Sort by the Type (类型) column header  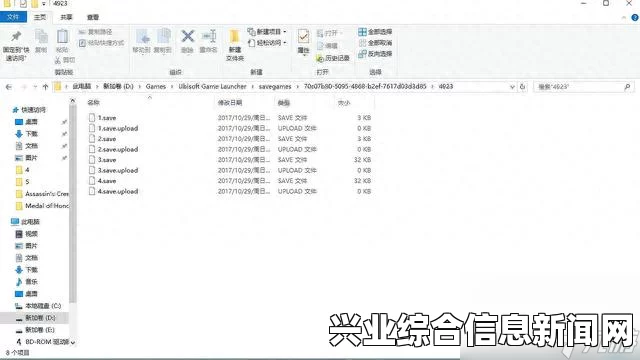click(x=283, y=103)
